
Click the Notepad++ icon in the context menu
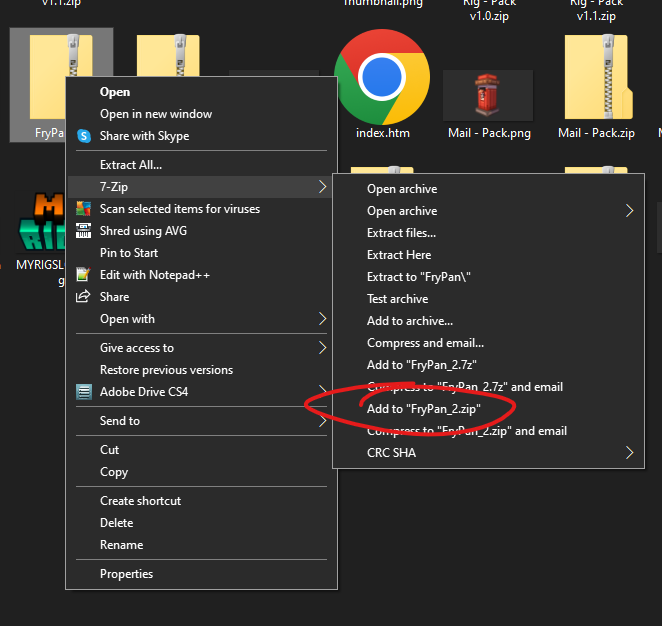pyautogui.click(x=83, y=274)
